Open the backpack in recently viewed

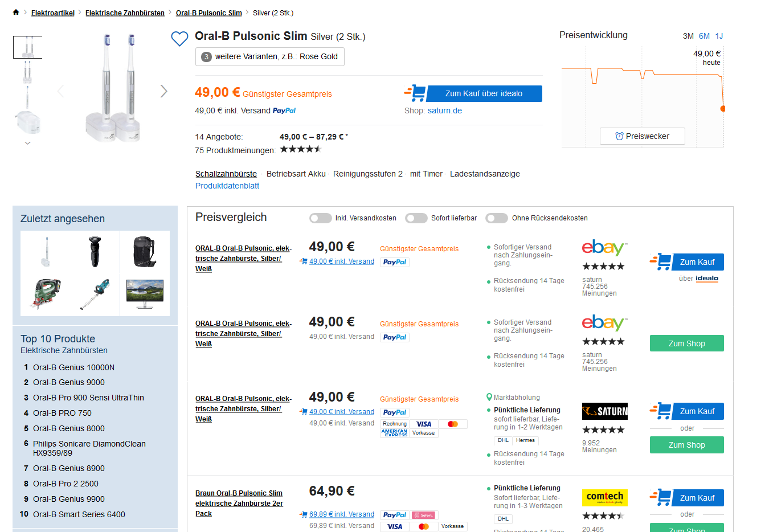(145, 252)
